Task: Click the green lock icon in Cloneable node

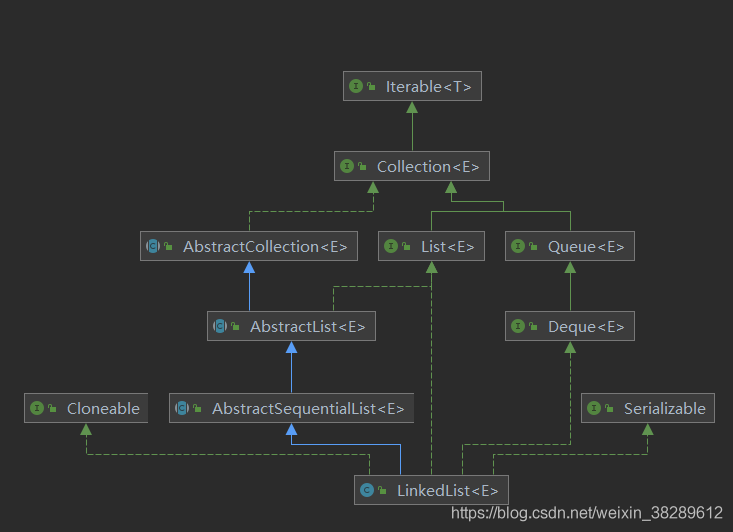Action: click(52, 408)
